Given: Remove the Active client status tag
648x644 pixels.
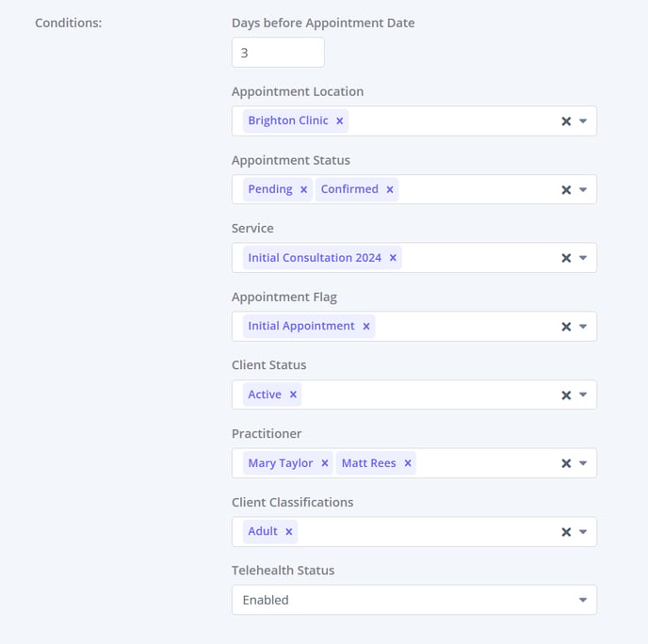Looking at the screenshot, I should (x=293, y=394).
